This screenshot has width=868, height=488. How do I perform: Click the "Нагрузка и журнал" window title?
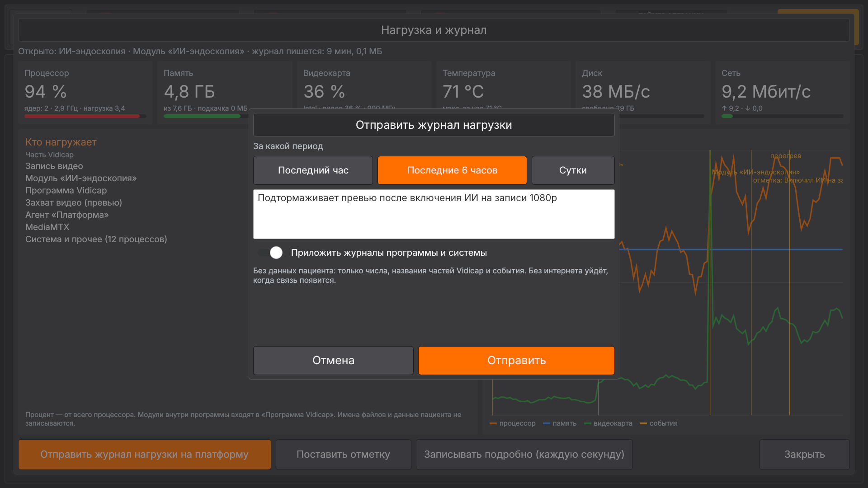point(434,30)
